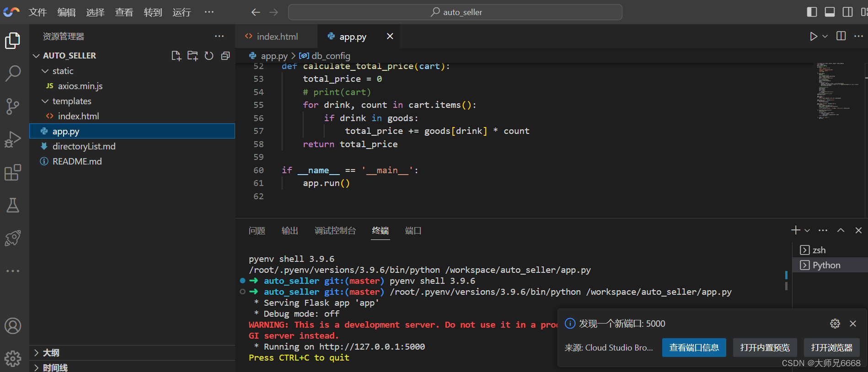The height and width of the screenshot is (372, 868).
Task: Show additional activity bar views
Action: tap(13, 271)
